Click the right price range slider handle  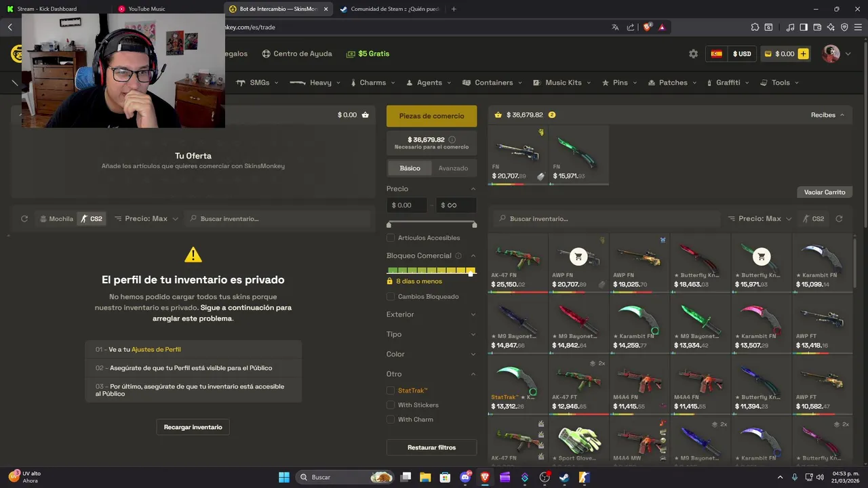pyautogui.click(x=474, y=224)
